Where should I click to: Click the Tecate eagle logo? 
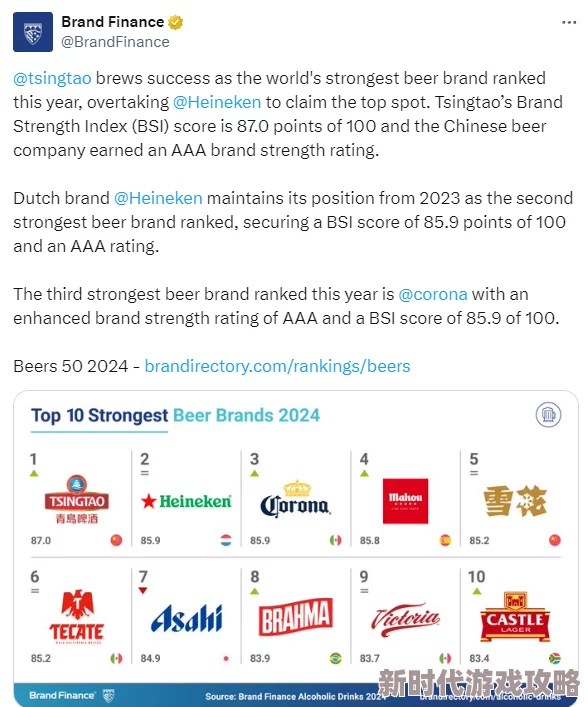point(77,616)
